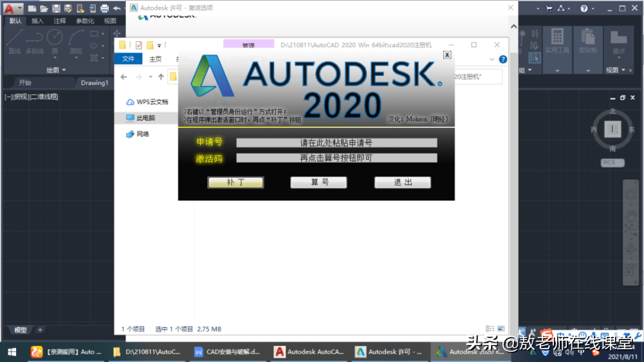Expand the Circle tool dropdown arrow

pyautogui.click(x=55, y=58)
